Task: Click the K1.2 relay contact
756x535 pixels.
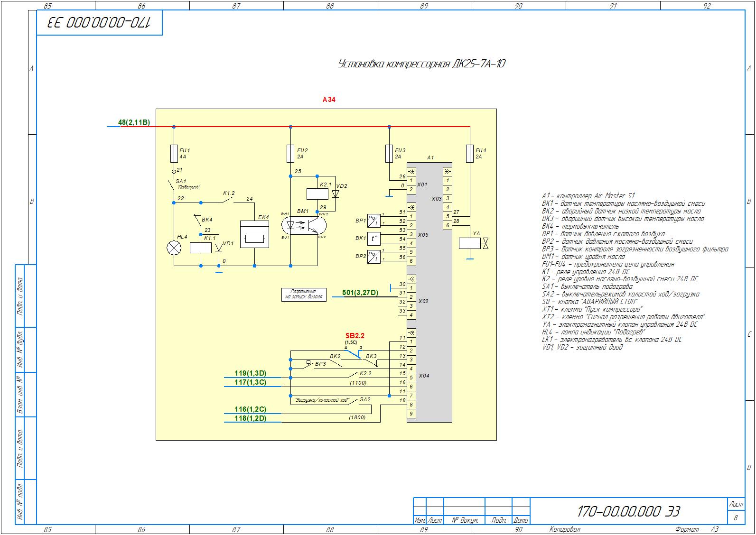Action: (226, 201)
